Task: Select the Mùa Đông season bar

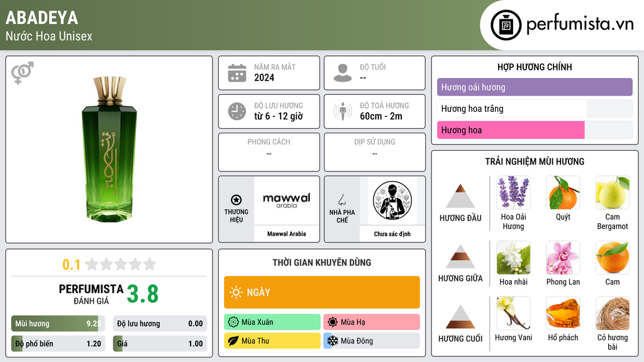Action: click(x=372, y=341)
